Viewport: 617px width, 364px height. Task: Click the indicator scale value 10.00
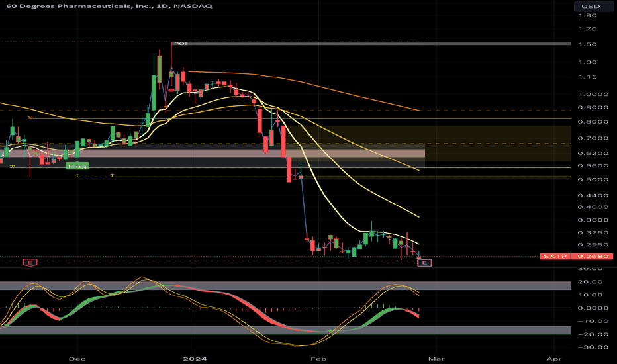591,295
